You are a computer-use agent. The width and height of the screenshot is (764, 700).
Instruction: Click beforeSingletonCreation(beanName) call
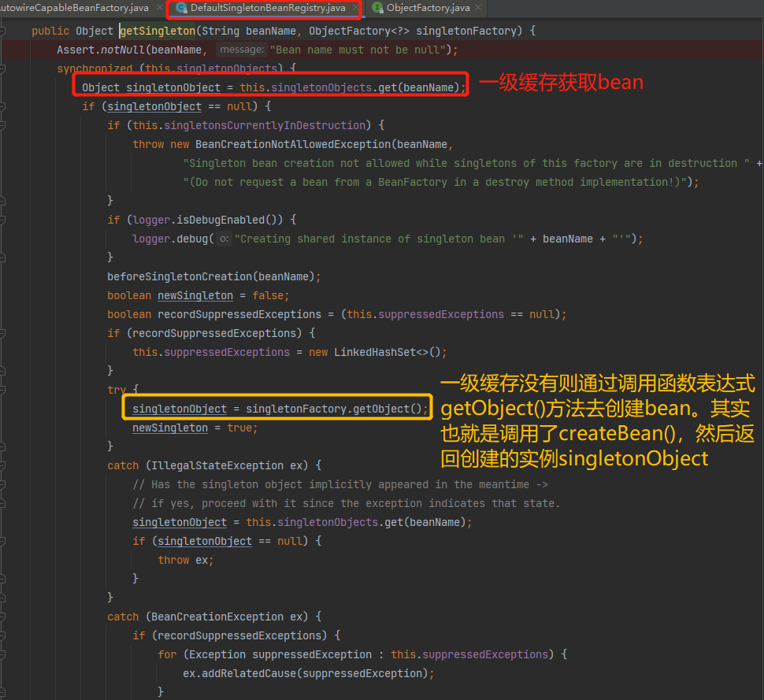pyautogui.click(x=211, y=276)
